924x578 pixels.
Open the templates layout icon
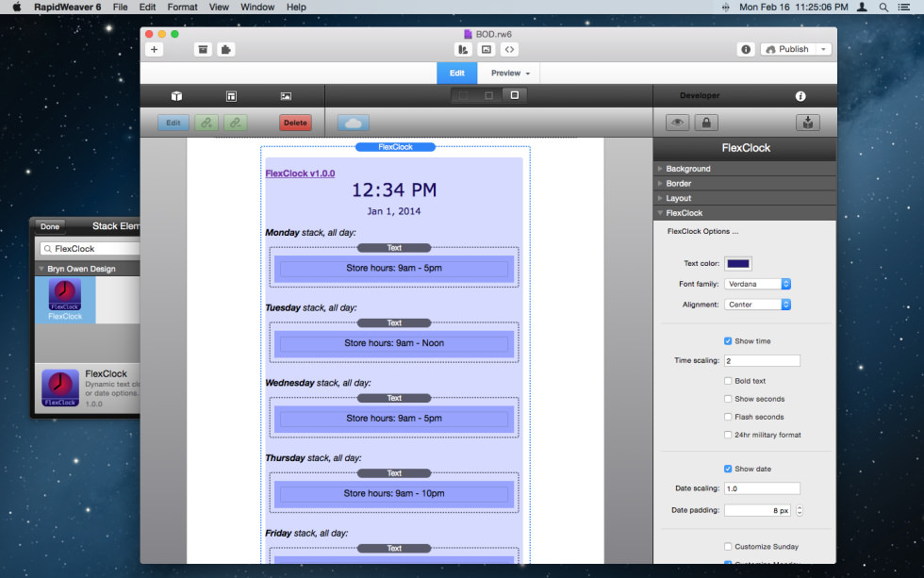tap(231, 96)
